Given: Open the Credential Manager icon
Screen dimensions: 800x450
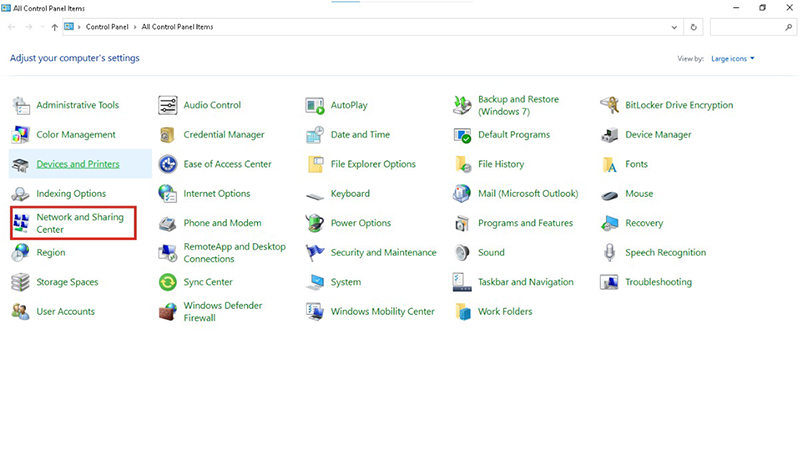Looking at the screenshot, I should (167, 135).
